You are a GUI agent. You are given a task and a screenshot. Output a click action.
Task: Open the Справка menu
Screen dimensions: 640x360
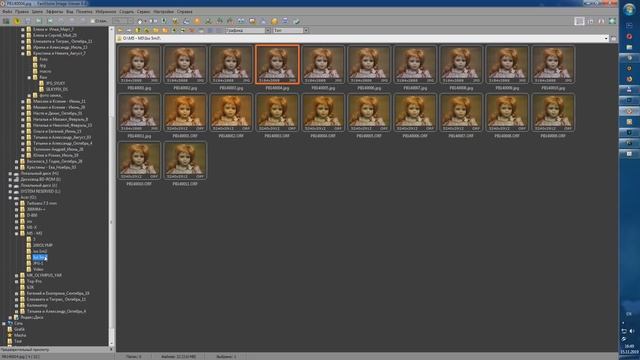click(x=184, y=12)
